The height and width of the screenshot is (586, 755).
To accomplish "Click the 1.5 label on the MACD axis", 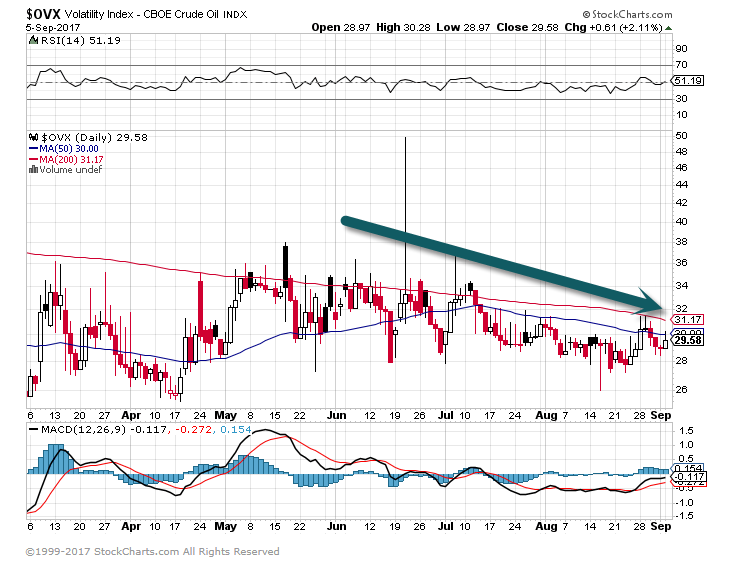I will point(686,430).
